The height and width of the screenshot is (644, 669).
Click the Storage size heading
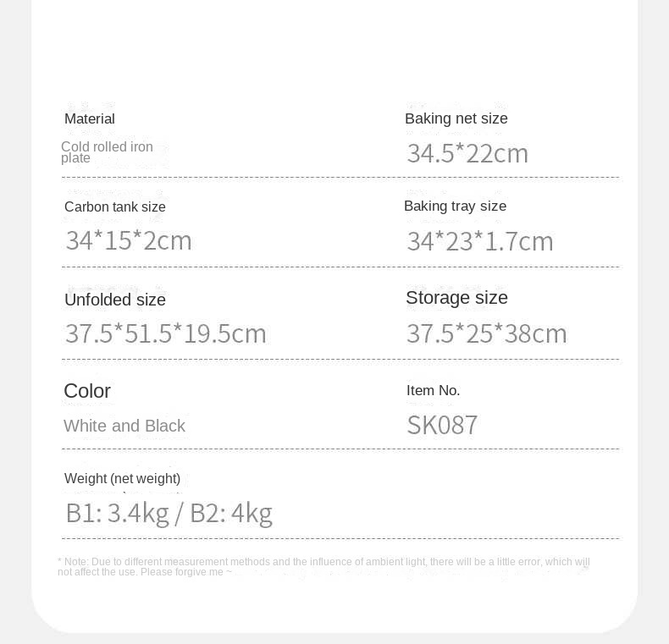(x=457, y=298)
